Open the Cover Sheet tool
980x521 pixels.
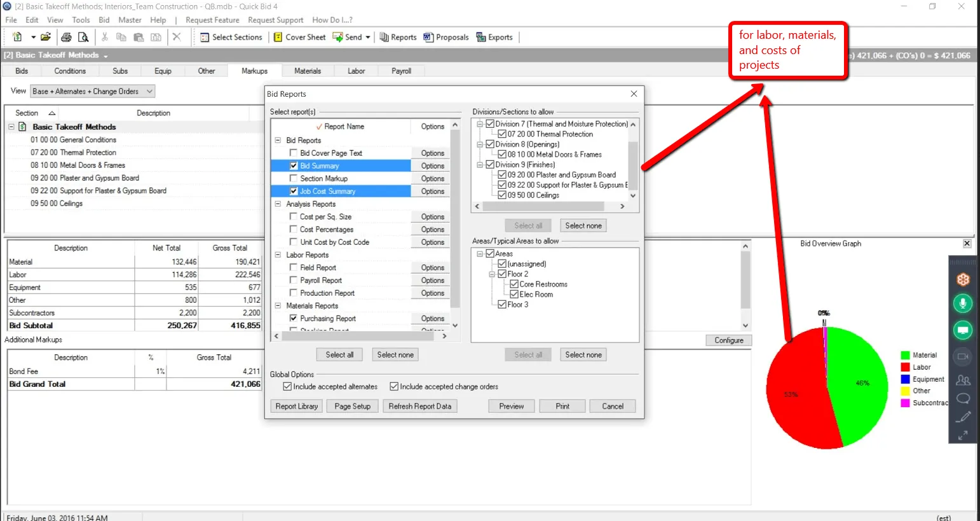[299, 37]
